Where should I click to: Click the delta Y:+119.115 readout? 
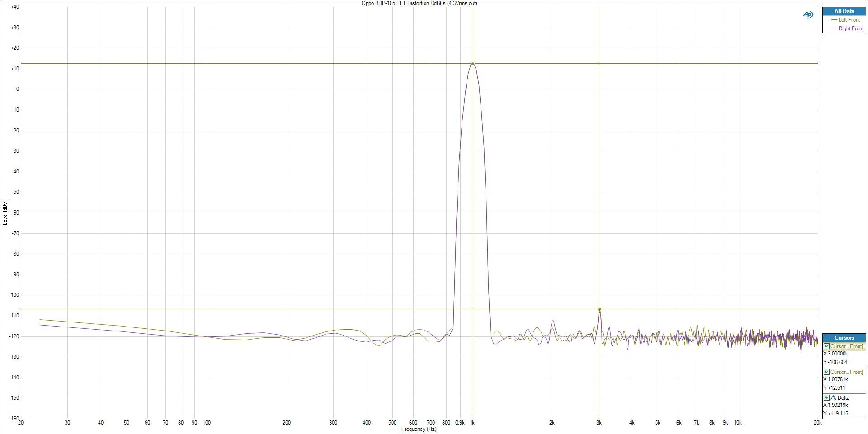(835, 414)
